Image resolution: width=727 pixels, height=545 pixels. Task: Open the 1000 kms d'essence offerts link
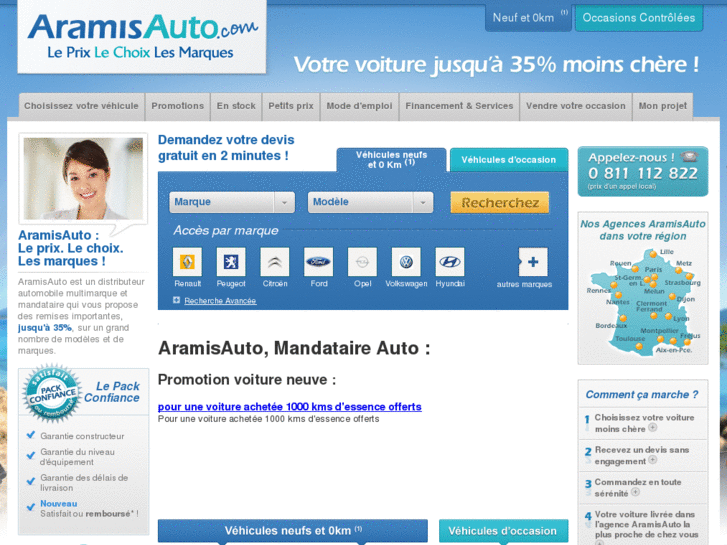[290, 407]
